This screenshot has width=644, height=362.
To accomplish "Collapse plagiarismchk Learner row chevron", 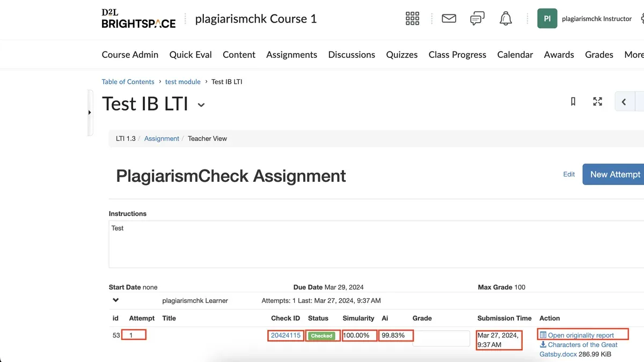I will coord(115,300).
